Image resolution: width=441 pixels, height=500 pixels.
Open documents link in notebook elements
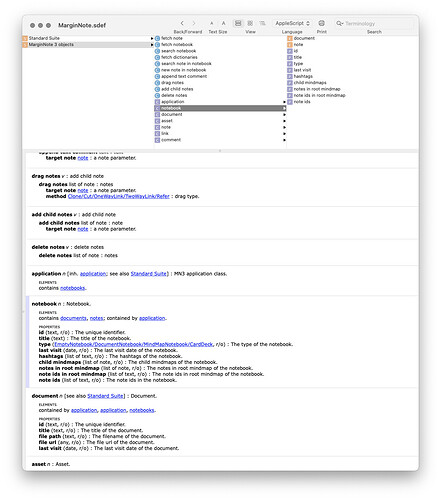point(73,318)
